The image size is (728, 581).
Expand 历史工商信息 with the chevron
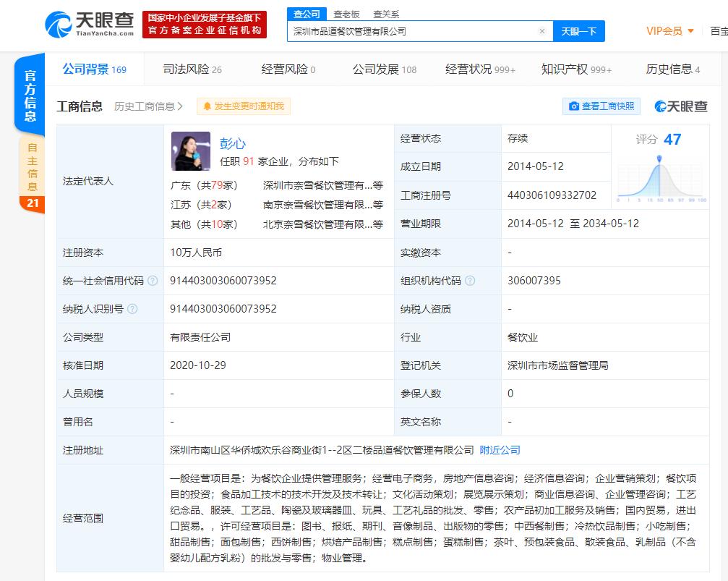tap(179, 106)
